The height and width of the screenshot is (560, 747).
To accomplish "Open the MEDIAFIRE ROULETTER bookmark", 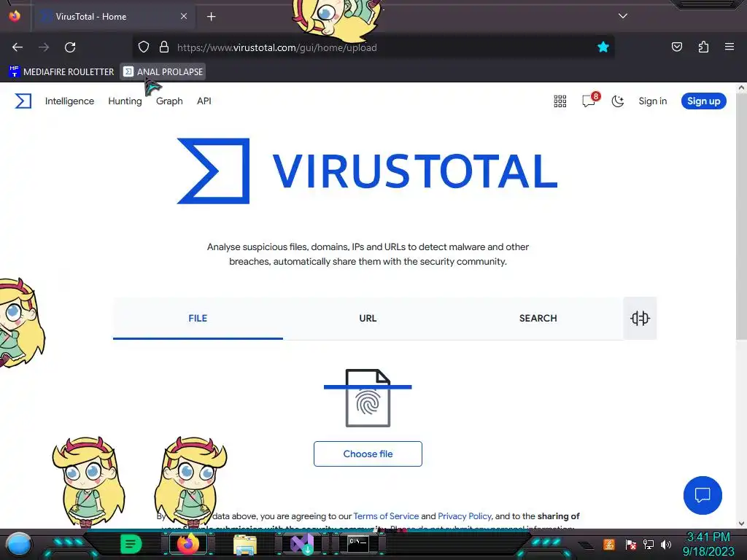I will click(x=61, y=72).
